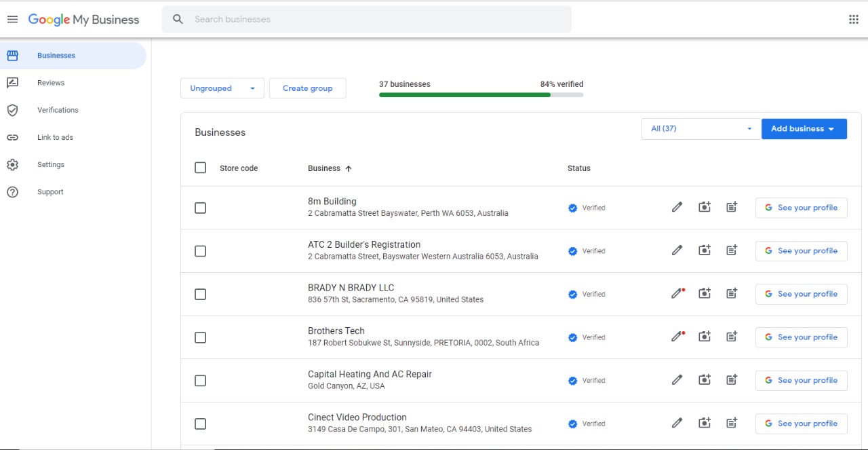The image size is (868, 450).
Task: See your profile for Brothers Tech
Action: [802, 337]
